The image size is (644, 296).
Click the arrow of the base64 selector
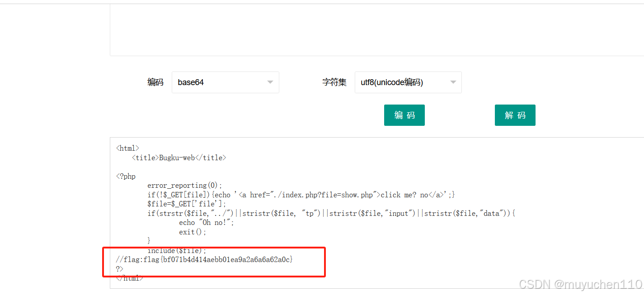coord(270,82)
